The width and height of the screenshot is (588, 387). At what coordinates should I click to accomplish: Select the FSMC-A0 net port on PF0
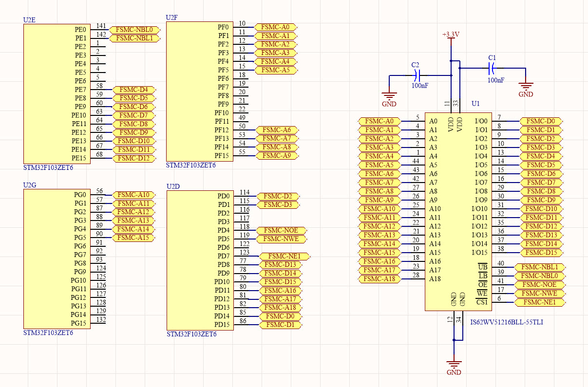276,27
